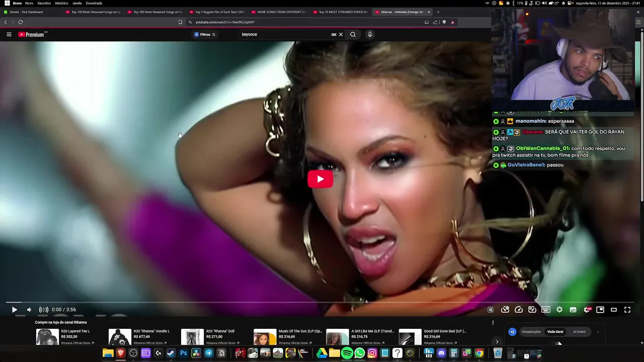The image size is (644, 362).
Task: Switch to theater mode
Action: tap(614, 310)
